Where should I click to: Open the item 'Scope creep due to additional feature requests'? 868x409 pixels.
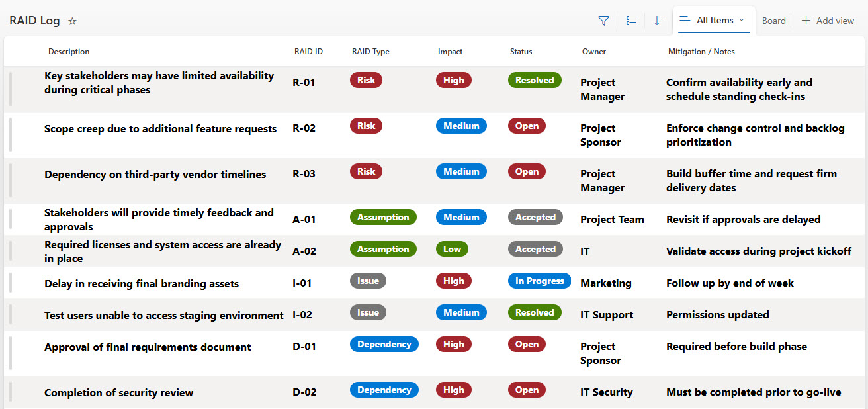tap(160, 129)
